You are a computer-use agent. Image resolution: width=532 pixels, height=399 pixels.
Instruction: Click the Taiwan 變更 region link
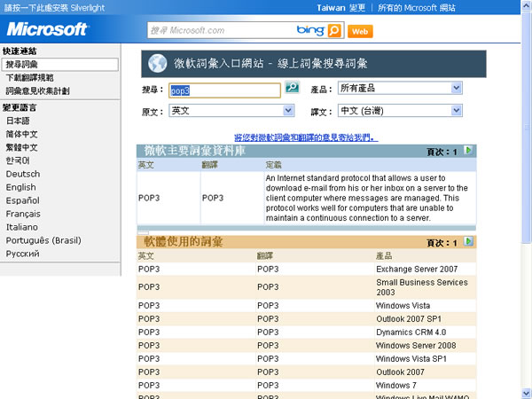tap(355, 7)
